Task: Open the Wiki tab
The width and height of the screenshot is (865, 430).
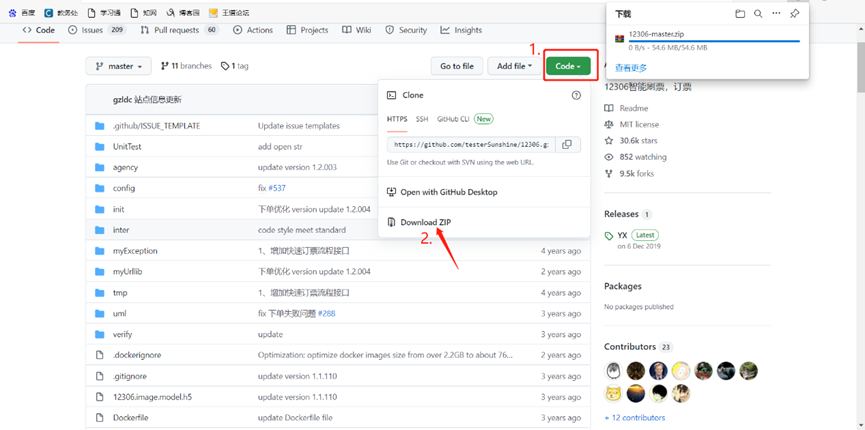Action: [x=356, y=30]
